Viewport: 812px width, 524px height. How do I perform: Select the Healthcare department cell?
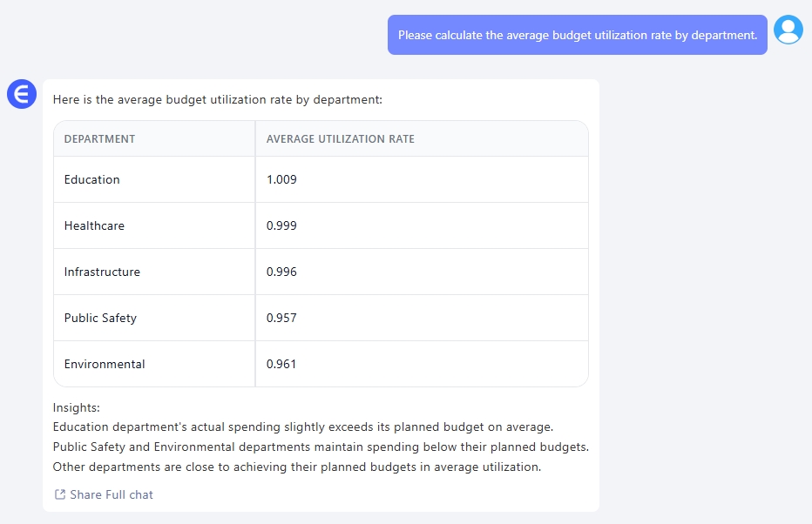[x=94, y=225]
